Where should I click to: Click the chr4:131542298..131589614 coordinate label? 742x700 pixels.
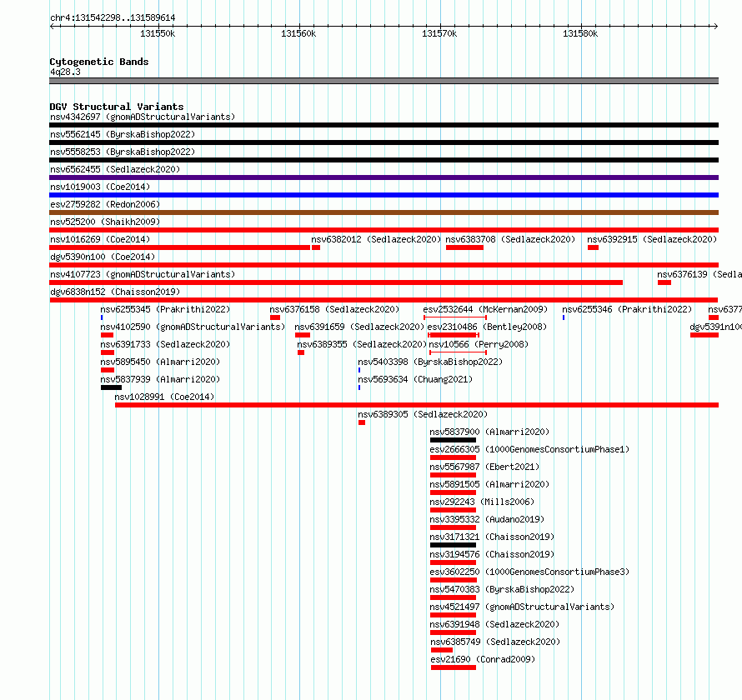tap(113, 17)
